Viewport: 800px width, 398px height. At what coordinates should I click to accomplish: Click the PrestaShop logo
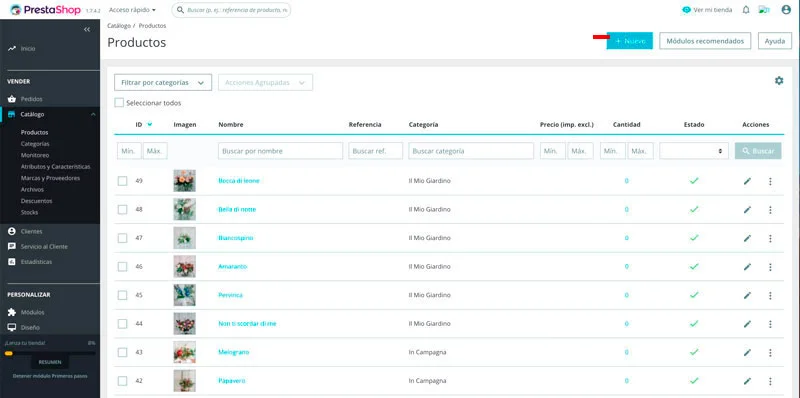[45, 10]
